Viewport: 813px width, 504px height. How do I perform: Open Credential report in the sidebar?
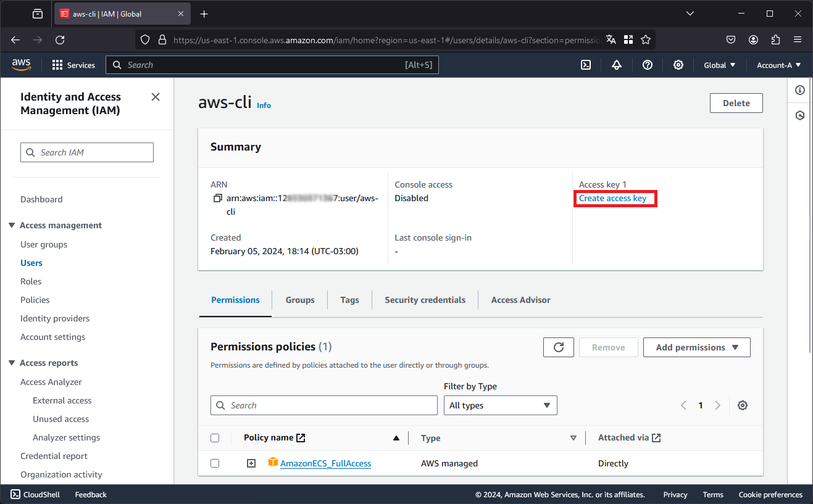[54, 456]
